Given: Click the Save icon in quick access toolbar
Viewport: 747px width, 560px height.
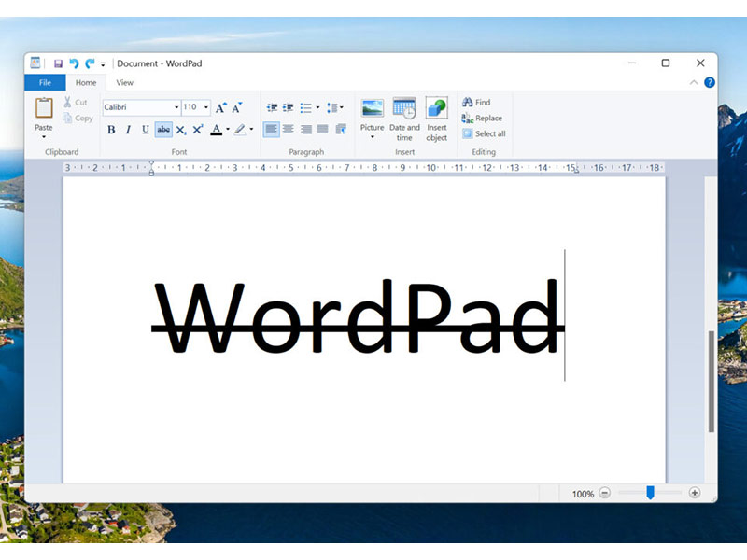Looking at the screenshot, I should 58,63.
